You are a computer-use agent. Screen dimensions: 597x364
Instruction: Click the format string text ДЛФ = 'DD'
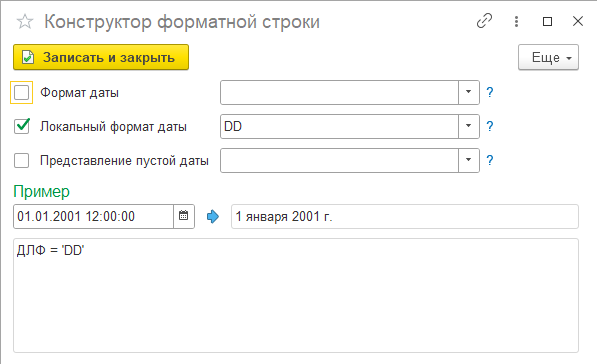coord(50,251)
